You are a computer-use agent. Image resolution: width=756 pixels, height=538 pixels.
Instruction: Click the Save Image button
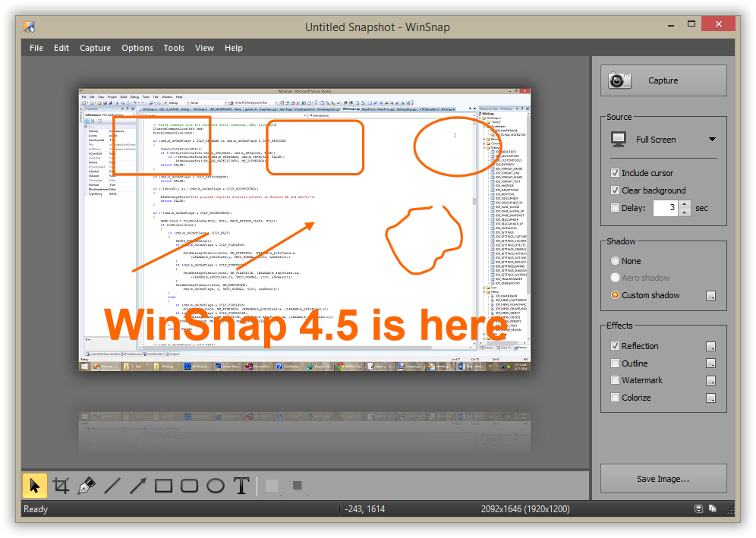663,479
